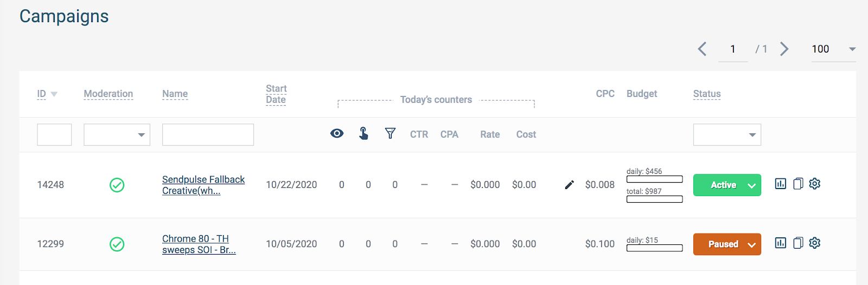Open settings gear for campaign 14248
This screenshot has height=285, width=868.
(814, 184)
